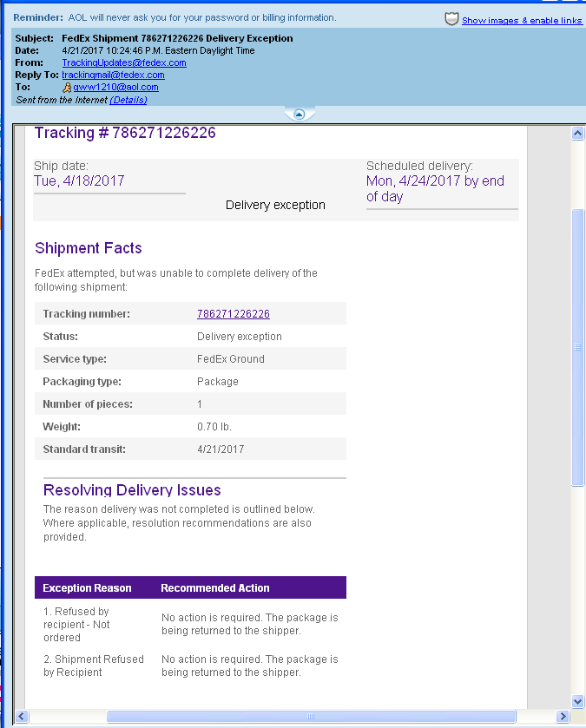Click horizontal scrollbar right arrow

click(x=563, y=716)
